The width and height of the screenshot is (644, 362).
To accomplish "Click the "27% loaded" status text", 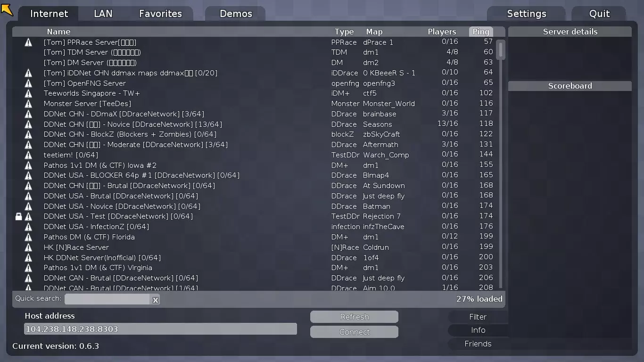I will (x=479, y=299).
